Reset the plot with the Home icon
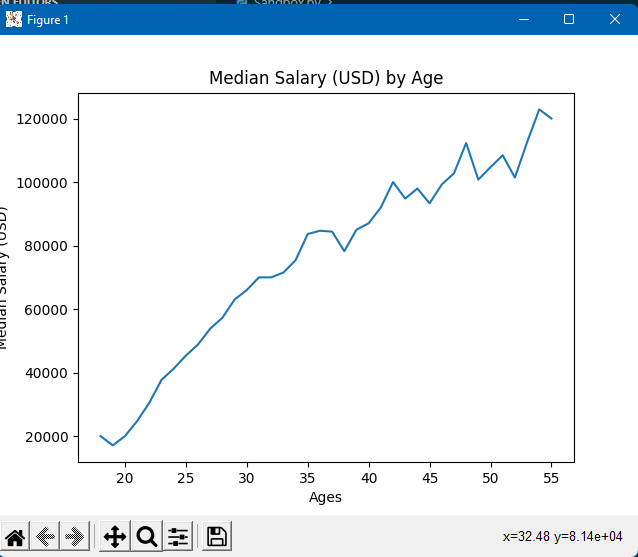Screen dimensions: 638x557 tap(15, 536)
